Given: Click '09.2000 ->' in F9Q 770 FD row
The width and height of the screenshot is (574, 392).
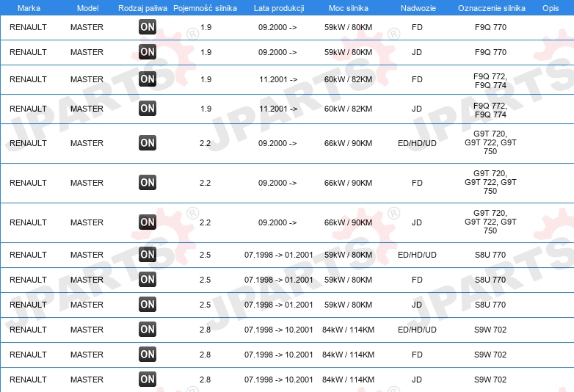Looking at the screenshot, I should (x=277, y=27).
